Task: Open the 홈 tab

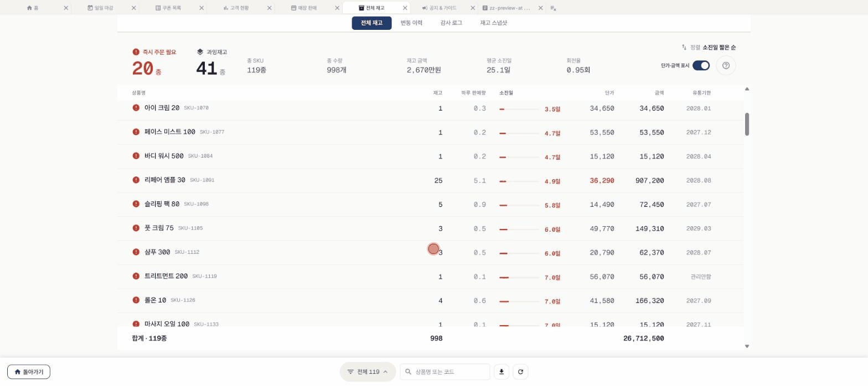Action: [x=33, y=8]
